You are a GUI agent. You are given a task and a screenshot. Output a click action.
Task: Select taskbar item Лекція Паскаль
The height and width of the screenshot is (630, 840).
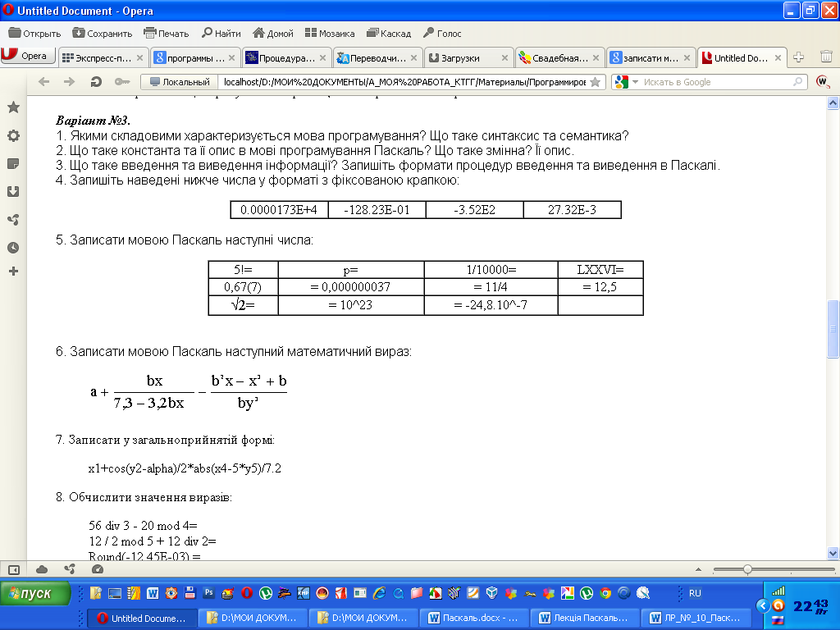coord(585,618)
